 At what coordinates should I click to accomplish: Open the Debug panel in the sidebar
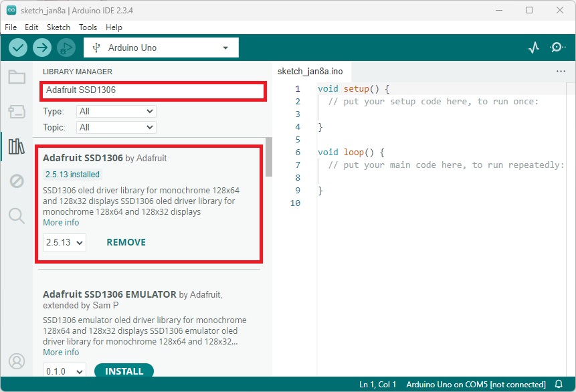17,181
